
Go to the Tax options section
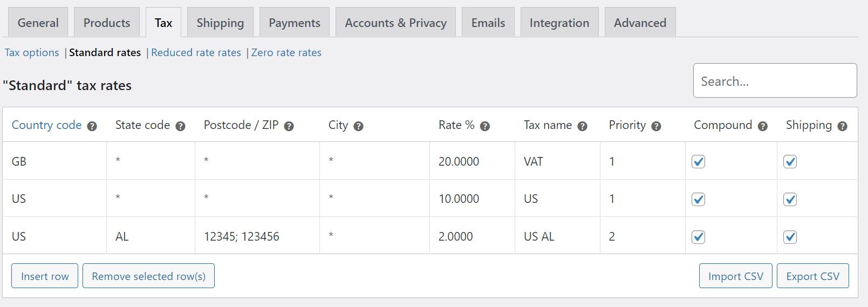point(32,52)
